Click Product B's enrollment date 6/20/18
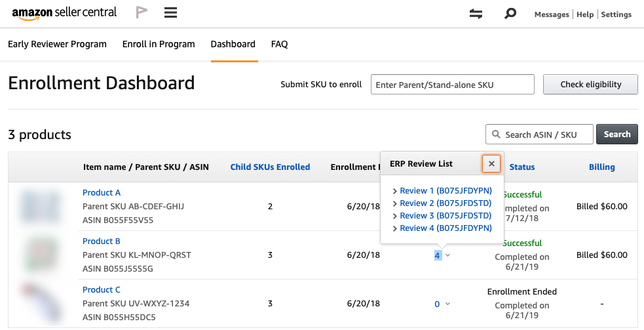The height and width of the screenshot is (330, 644). click(363, 255)
